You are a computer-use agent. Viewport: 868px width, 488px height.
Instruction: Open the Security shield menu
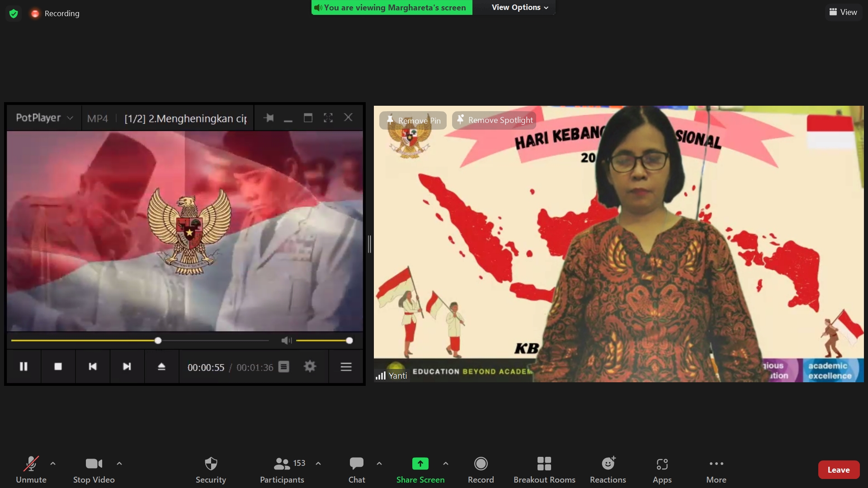click(x=211, y=469)
